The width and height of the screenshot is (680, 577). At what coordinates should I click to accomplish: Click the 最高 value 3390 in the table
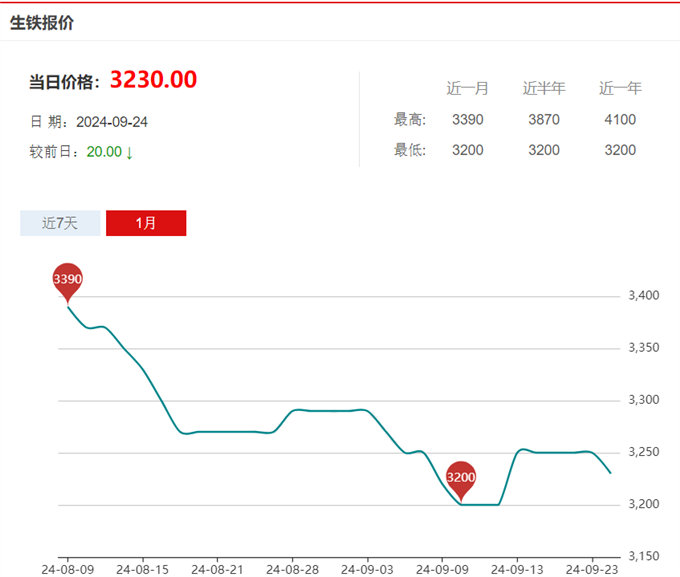pos(467,120)
